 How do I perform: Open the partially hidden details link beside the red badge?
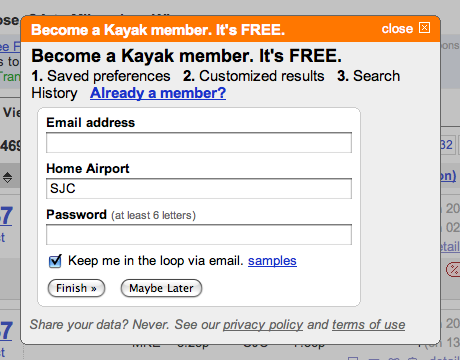click(x=450, y=247)
